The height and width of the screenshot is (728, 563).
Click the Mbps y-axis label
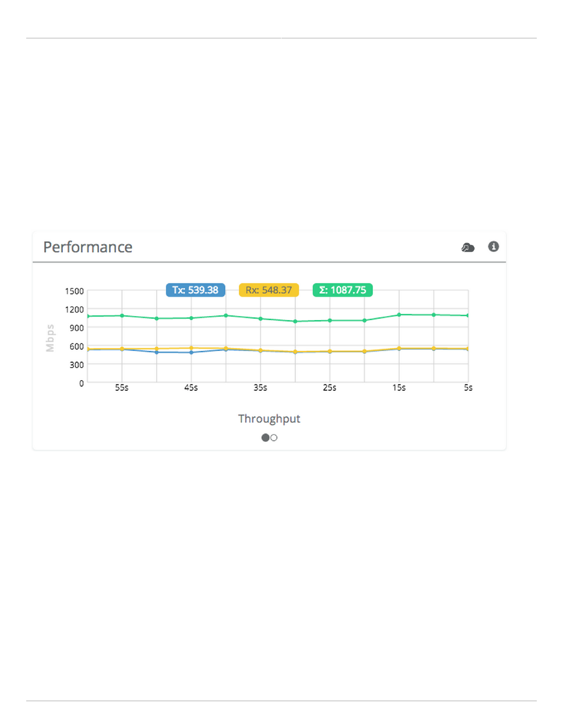click(50, 338)
